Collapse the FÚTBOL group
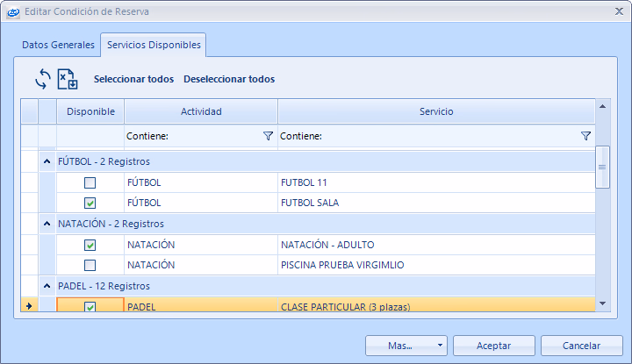The image size is (632, 364). (x=47, y=162)
